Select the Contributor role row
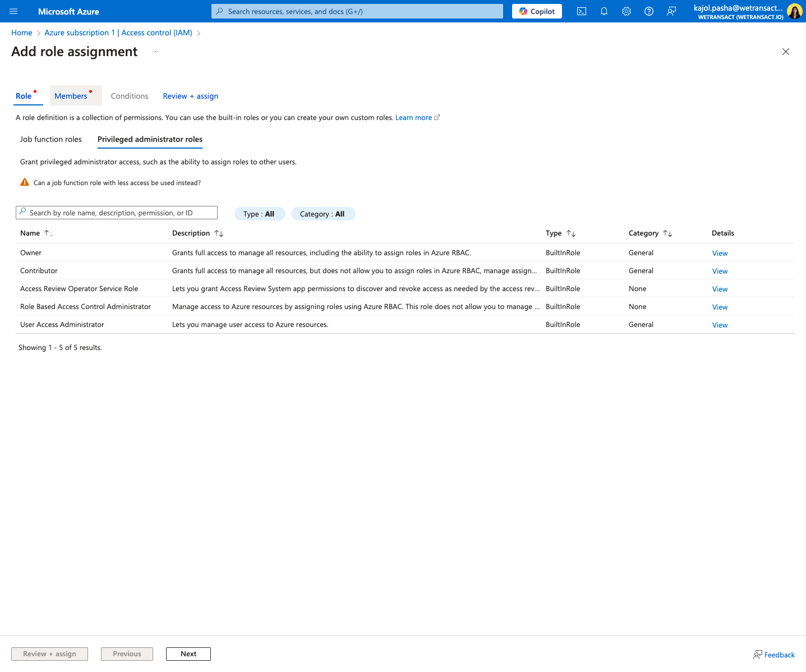Image resolution: width=806 pixels, height=672 pixels. 405,271
